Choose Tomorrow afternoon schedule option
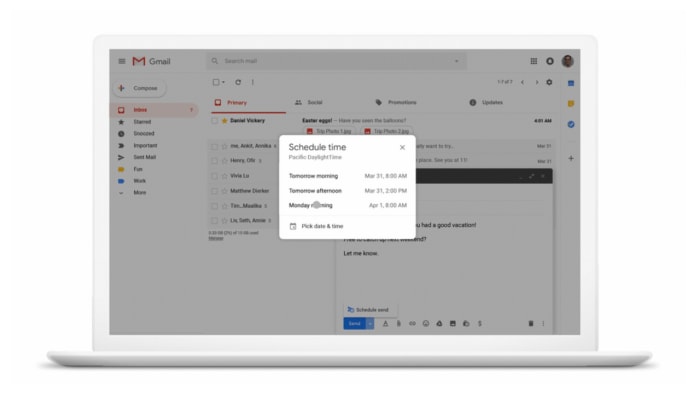The image size is (700, 394). point(347,191)
